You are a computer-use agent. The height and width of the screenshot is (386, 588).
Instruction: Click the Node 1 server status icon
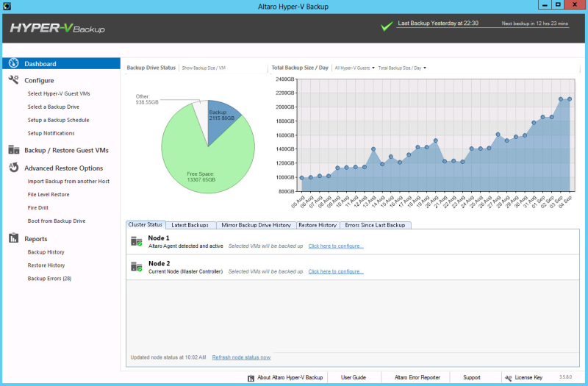click(x=137, y=241)
